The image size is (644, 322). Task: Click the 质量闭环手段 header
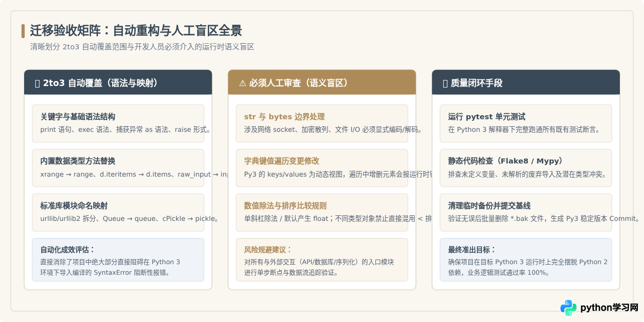[x=526, y=82]
